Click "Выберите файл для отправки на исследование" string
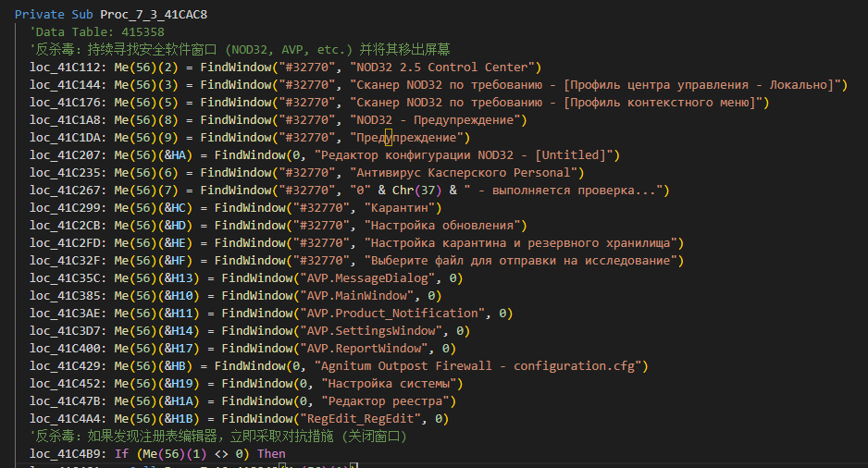 click(x=520, y=261)
